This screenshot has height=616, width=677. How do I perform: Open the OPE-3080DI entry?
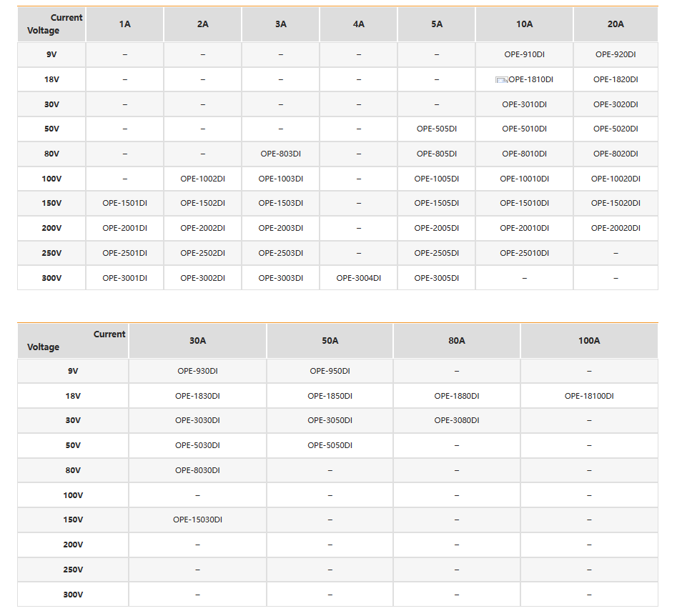pyautogui.click(x=456, y=420)
